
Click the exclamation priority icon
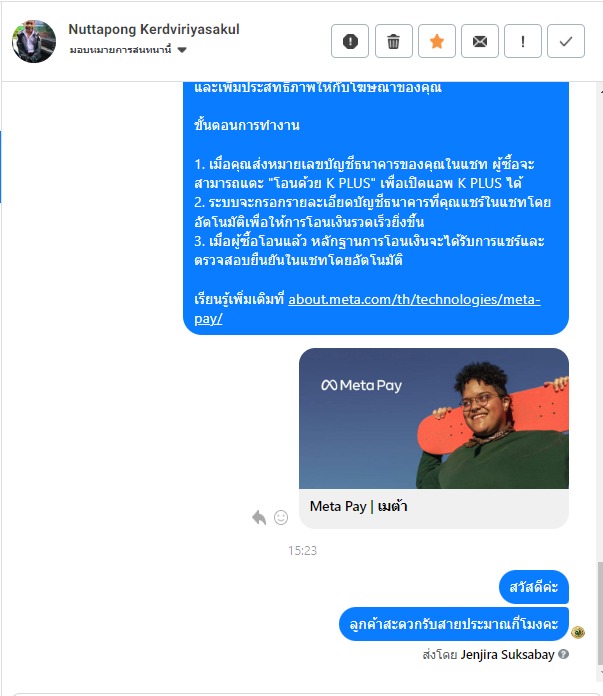(523, 41)
